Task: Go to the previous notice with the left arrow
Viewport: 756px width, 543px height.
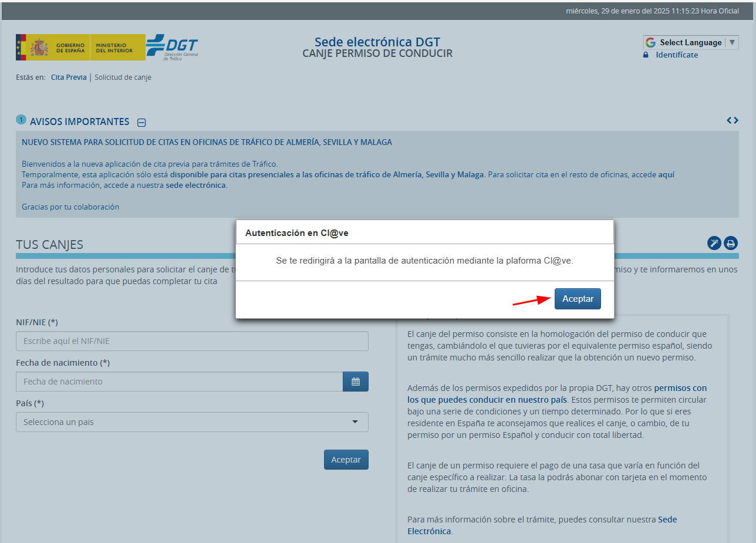Action: point(729,120)
